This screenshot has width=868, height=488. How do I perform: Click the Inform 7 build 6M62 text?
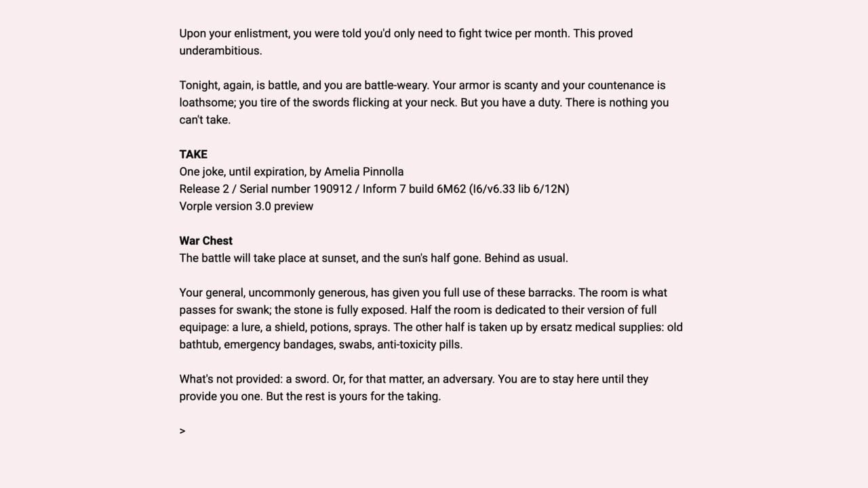tap(414, 189)
